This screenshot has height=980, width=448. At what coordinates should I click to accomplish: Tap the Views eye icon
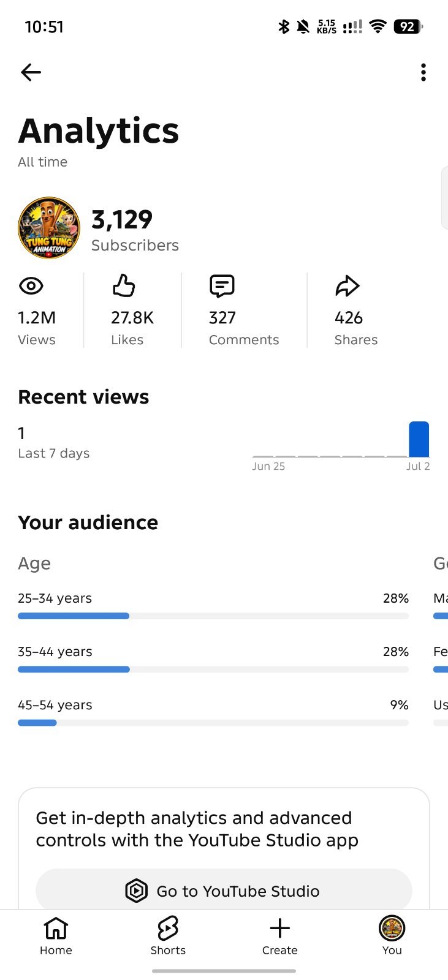pos(31,286)
